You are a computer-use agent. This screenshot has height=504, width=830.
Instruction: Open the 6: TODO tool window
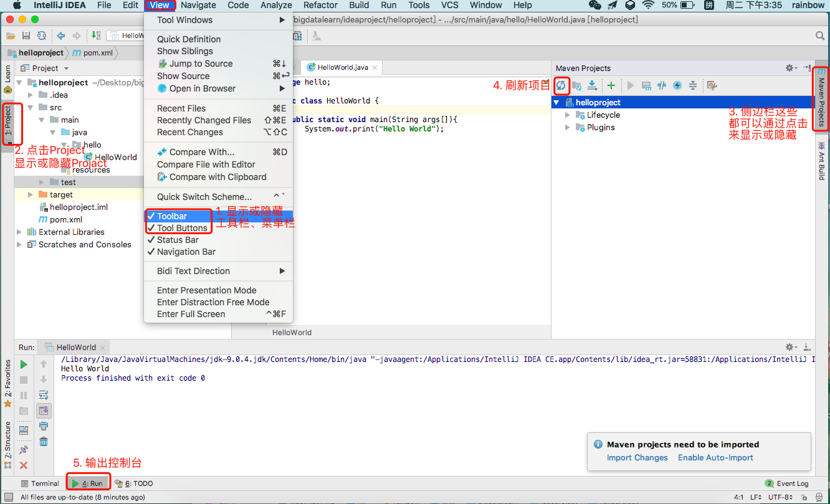click(x=135, y=483)
